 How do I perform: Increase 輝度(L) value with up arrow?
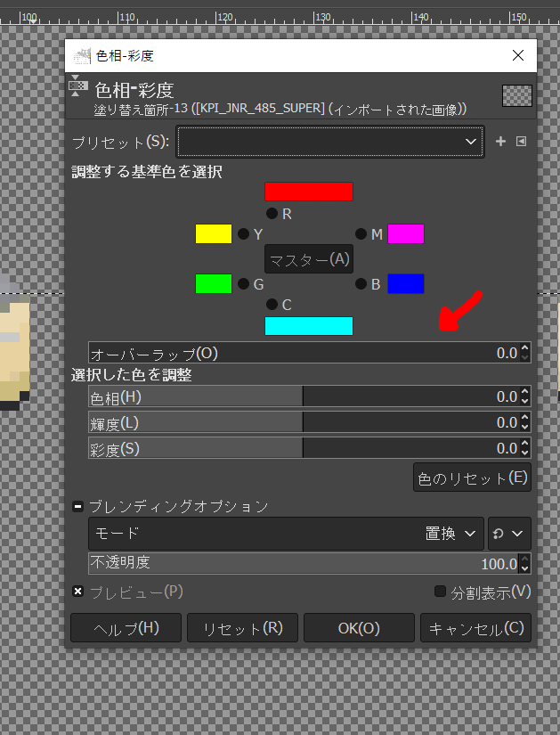coord(525,418)
